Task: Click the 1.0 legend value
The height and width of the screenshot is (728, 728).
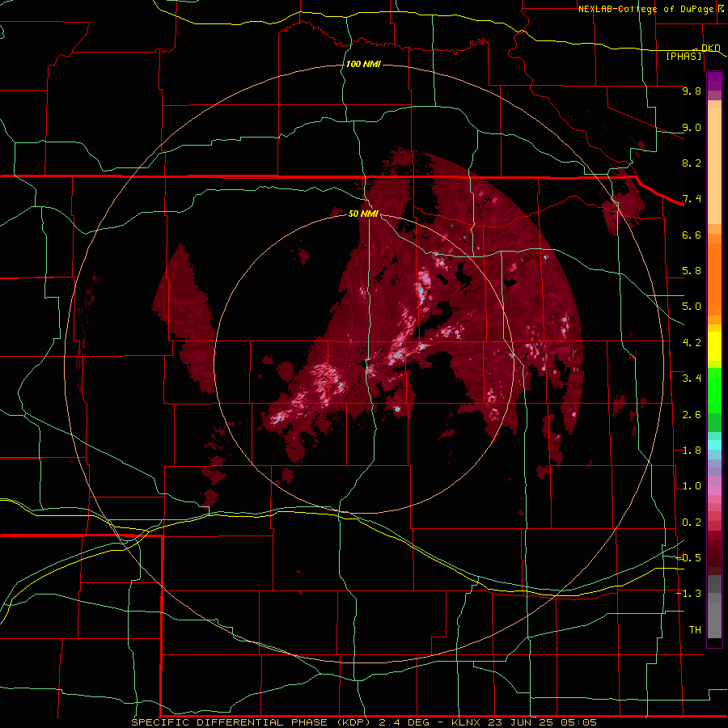Action: (x=692, y=486)
